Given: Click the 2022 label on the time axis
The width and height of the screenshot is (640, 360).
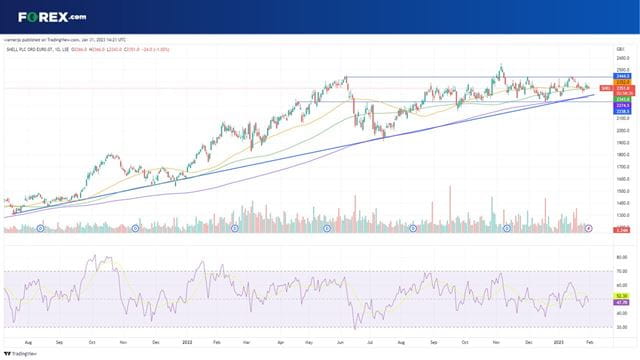Looking at the screenshot, I should point(187,342).
